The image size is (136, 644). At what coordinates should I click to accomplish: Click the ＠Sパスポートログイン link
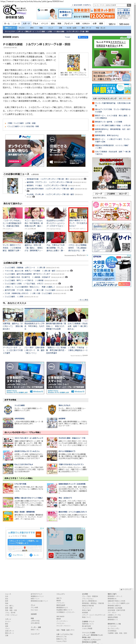pos(82,5)
